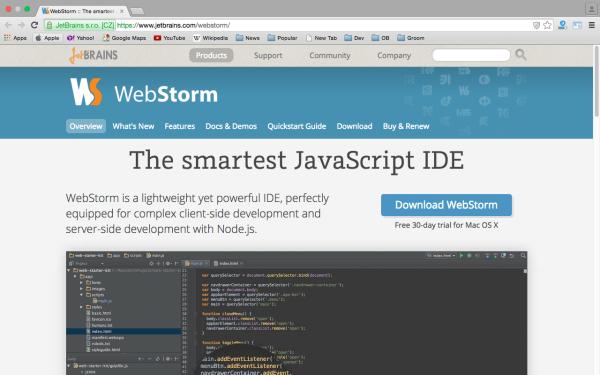600x375 pixels.
Task: Open the Buy & Renew tab
Action: point(406,126)
